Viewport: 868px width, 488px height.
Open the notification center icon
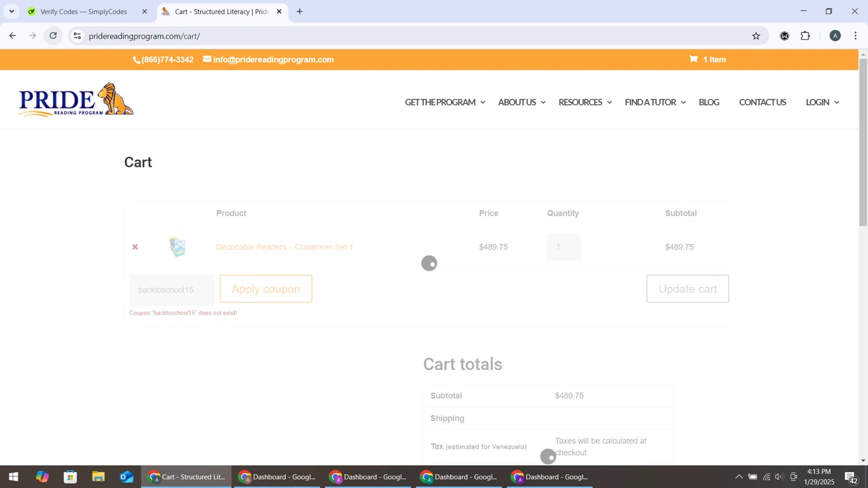(852, 478)
